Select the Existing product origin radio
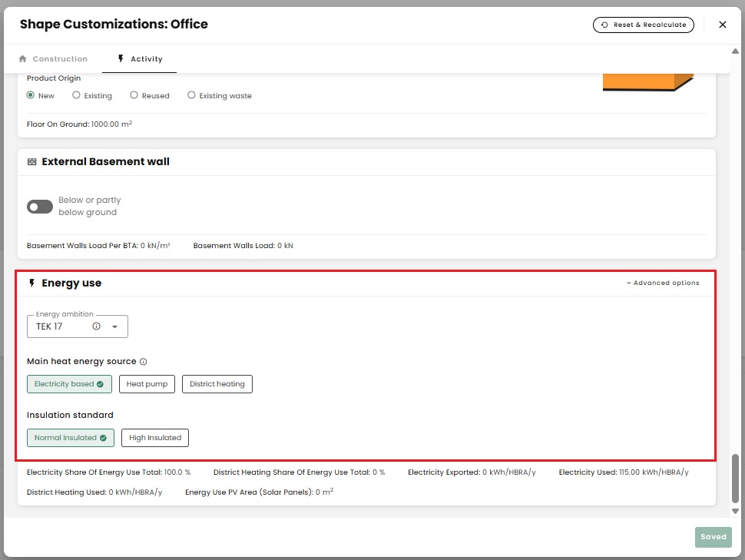This screenshot has width=745, height=560. (76, 96)
